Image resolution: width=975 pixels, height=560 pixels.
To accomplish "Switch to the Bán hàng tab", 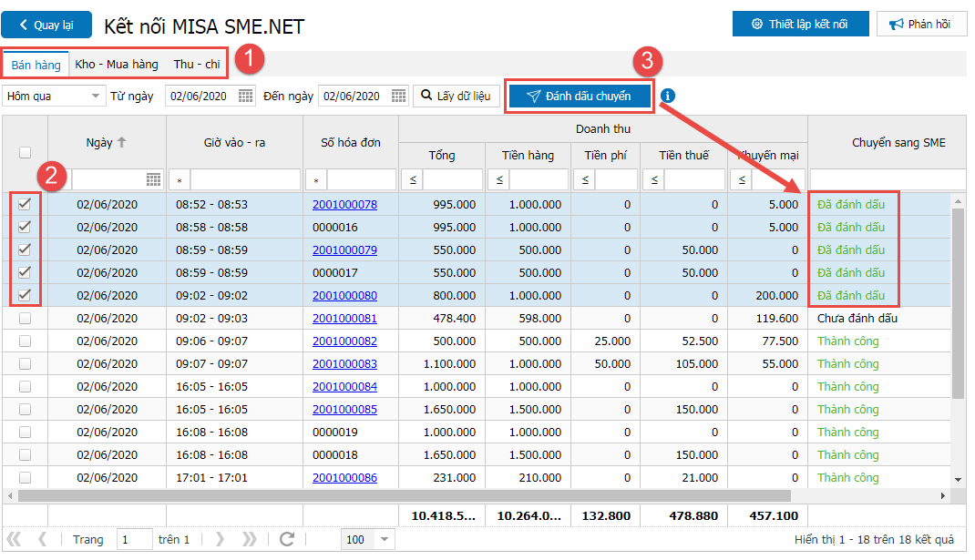I will coord(36,65).
